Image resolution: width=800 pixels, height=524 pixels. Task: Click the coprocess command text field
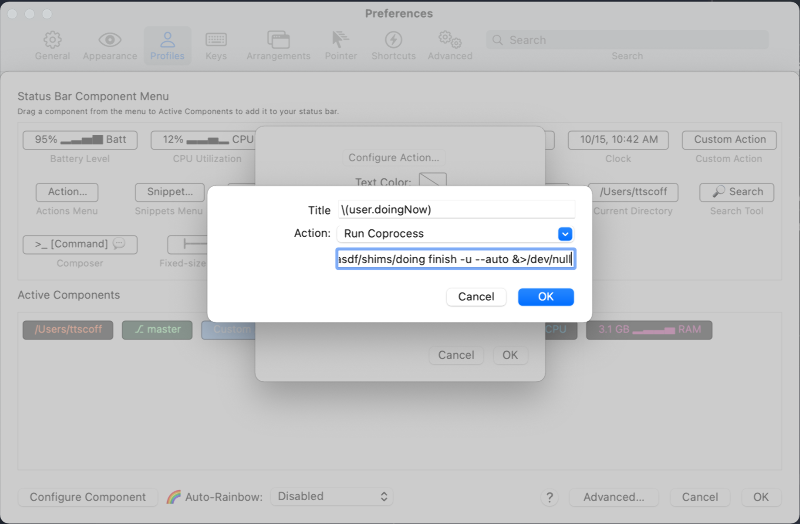(456, 260)
